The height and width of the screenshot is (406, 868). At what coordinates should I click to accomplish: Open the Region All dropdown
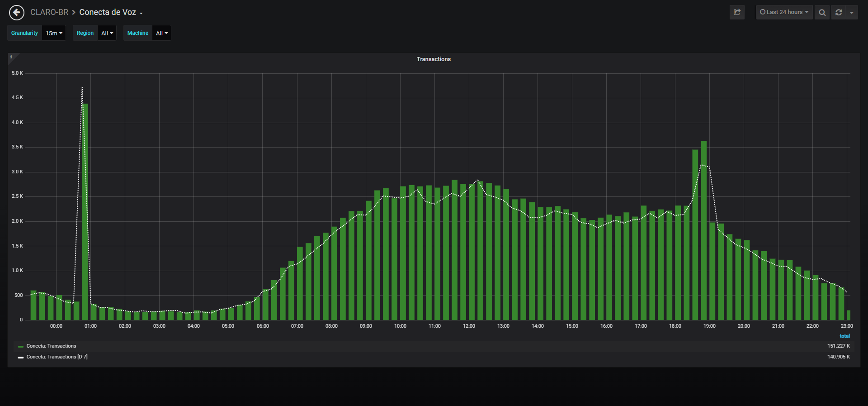click(107, 33)
